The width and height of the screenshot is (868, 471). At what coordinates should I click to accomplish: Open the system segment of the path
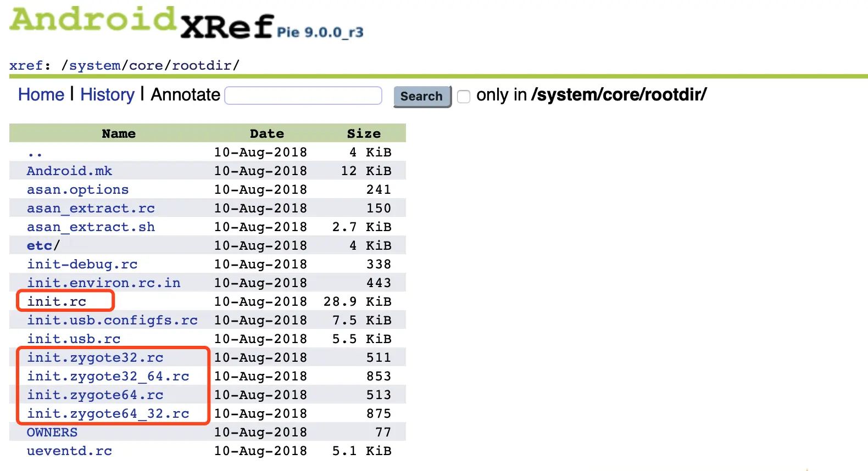(x=94, y=65)
